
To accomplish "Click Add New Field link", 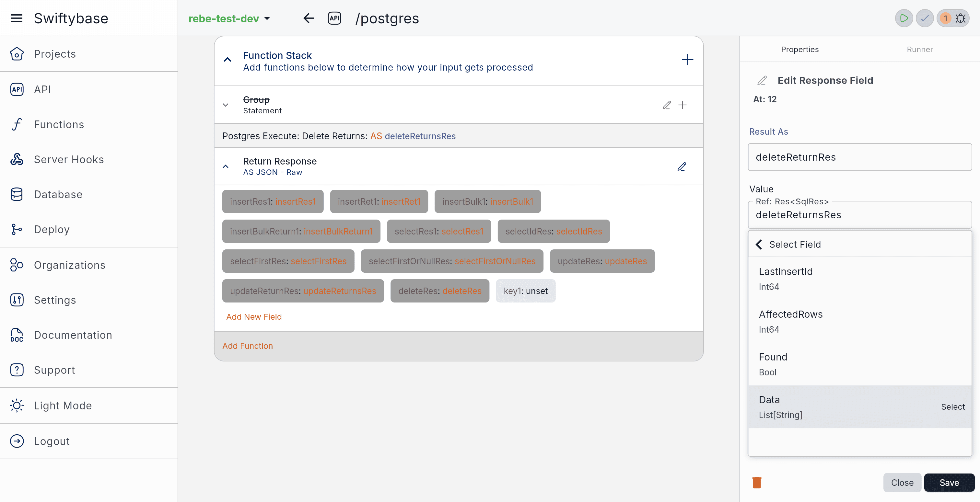I will pyautogui.click(x=254, y=317).
